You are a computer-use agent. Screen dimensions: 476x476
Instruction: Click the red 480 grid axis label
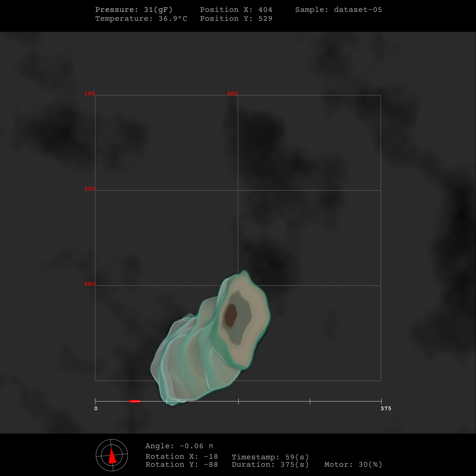coord(89,284)
